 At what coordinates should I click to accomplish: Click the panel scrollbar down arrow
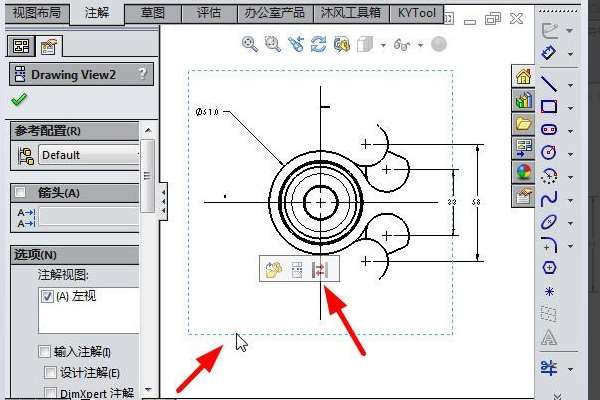148,390
